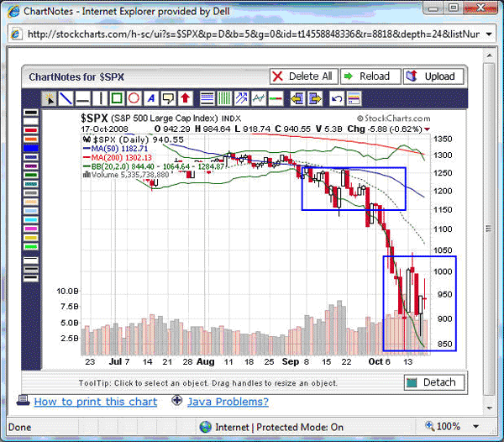This screenshot has height=442, width=504.
Task: Click the yellow left arrow send-back icon
Action: tap(297, 98)
